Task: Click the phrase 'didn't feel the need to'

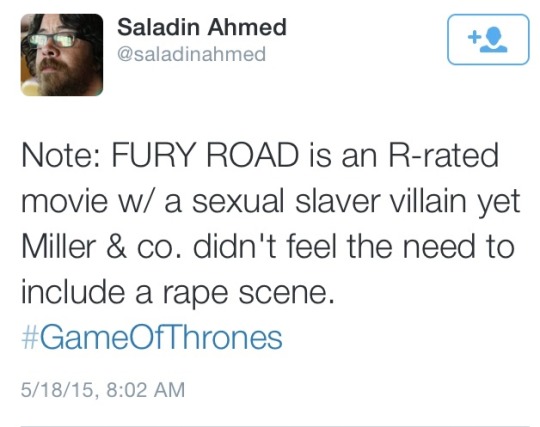Action: (x=354, y=247)
